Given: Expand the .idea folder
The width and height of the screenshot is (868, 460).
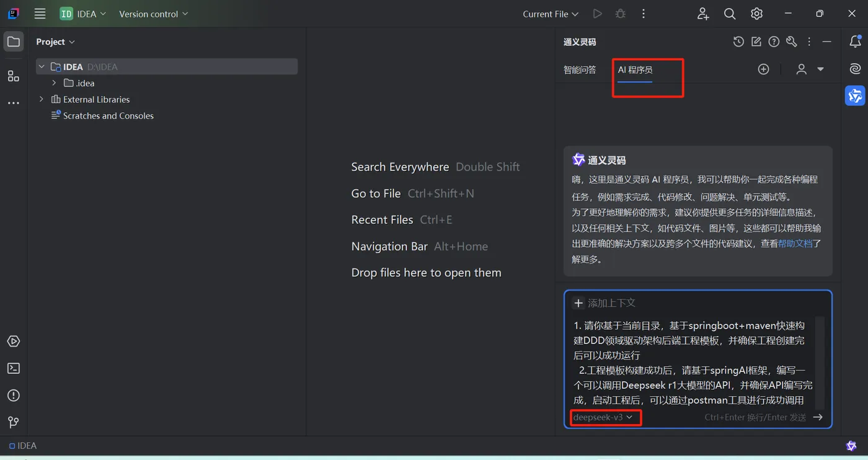Looking at the screenshot, I should click(54, 82).
